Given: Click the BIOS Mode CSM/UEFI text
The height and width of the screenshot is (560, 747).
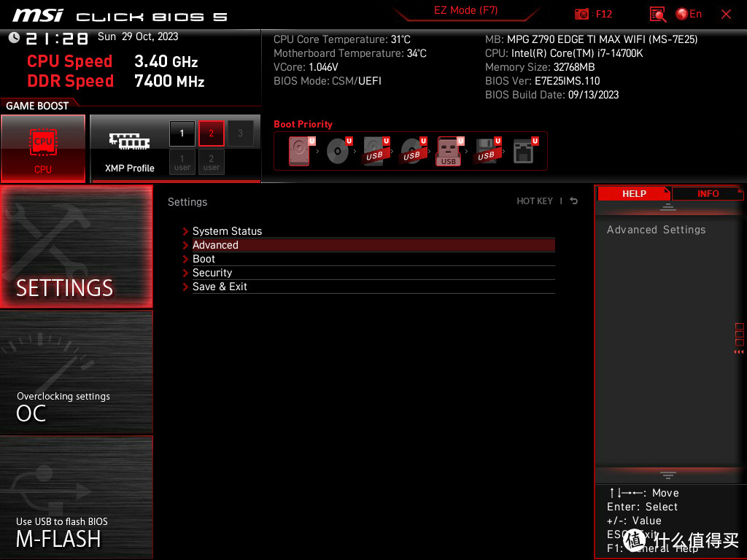Looking at the screenshot, I should [328, 81].
